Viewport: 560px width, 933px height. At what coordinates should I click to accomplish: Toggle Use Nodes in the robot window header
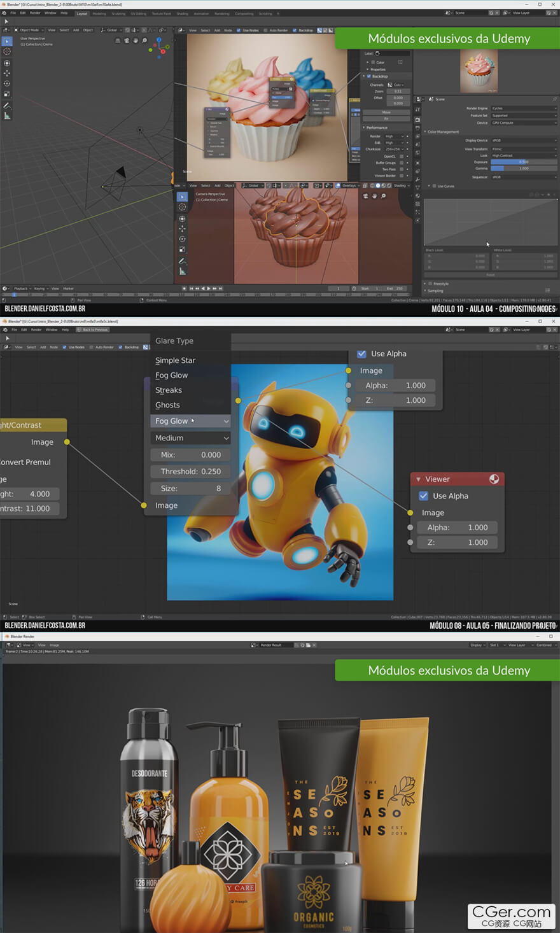tap(64, 347)
